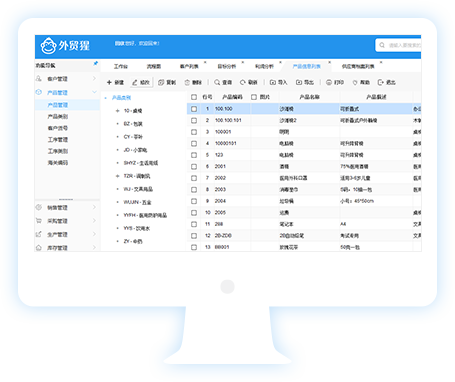The height and width of the screenshot is (382, 455).
Task: Toggle the 图片 column header checkbox
Action: coord(254,97)
